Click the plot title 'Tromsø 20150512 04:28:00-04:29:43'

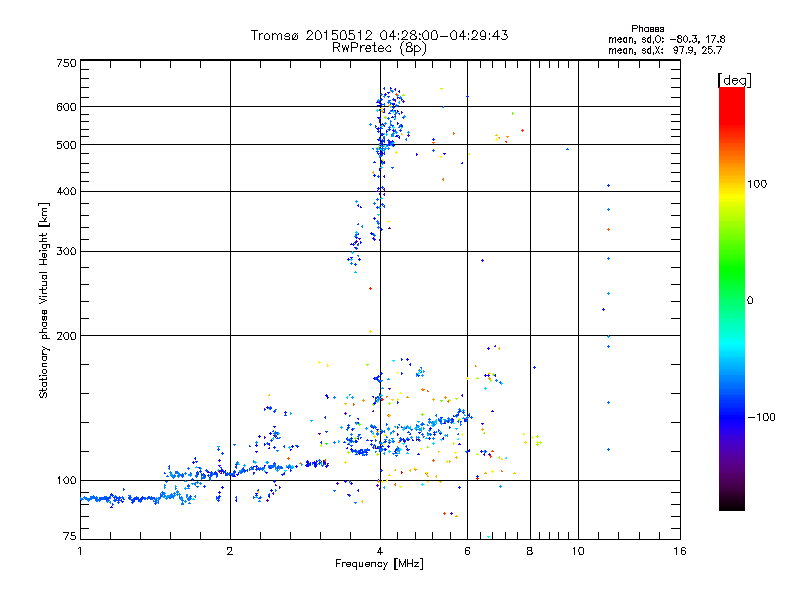pyautogui.click(x=379, y=35)
